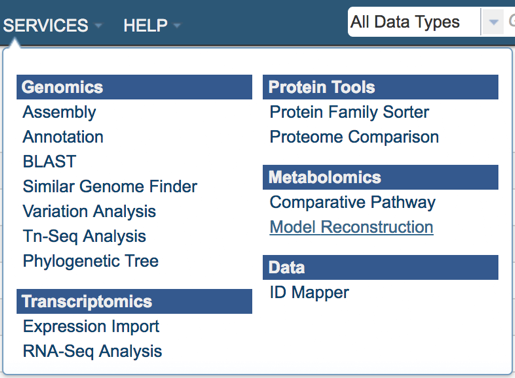Select Tn-Seq Analysis
The height and width of the screenshot is (378, 515).
point(84,236)
